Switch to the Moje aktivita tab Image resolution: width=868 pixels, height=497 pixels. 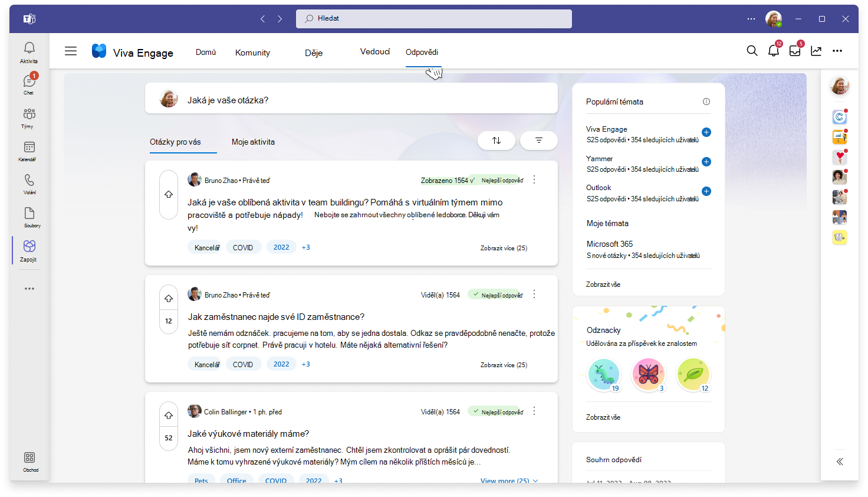253,142
